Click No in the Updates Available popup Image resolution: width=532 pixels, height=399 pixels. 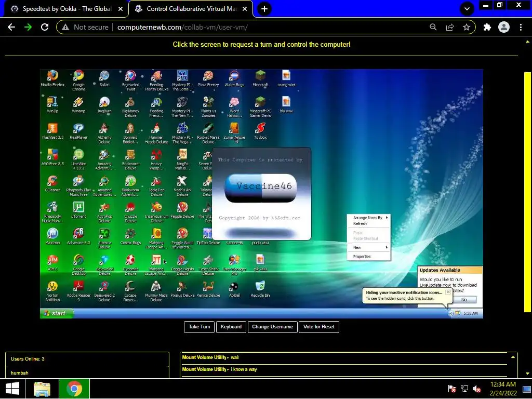click(464, 300)
